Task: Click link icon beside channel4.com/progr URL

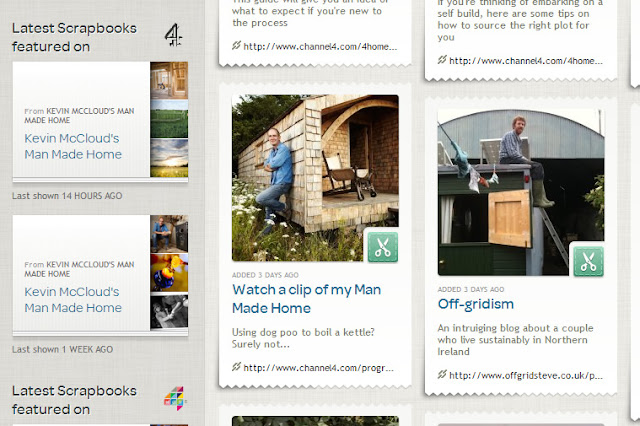Action: point(236,367)
